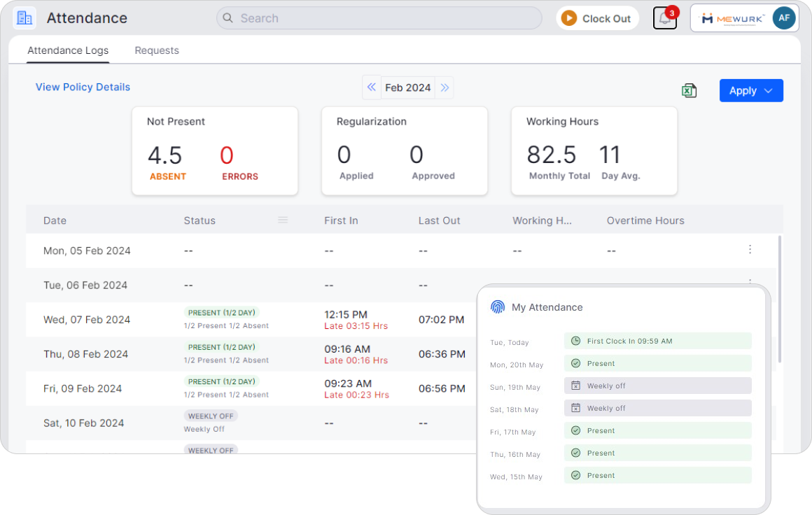812x515 pixels.
Task: Go to previous month with left arrows
Action: (x=371, y=87)
